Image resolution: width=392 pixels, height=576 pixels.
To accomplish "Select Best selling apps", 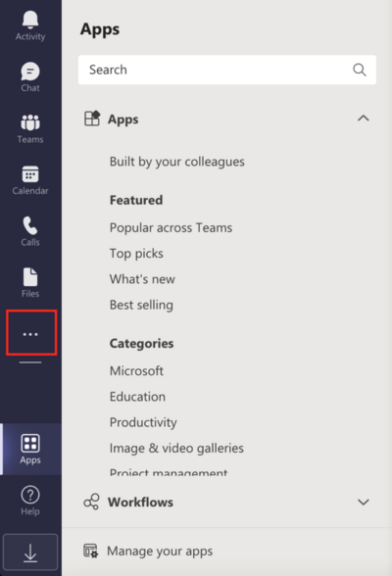I will 141,305.
